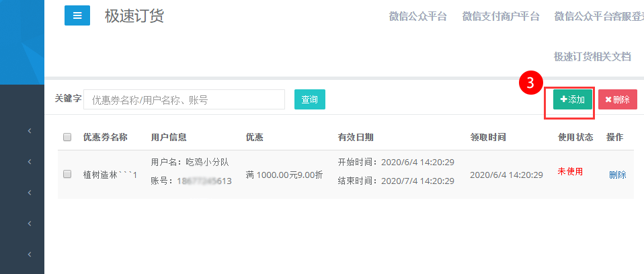Screen dimensions: 644x274
Task: Toggle the select-all checkbox in table header
Action: tap(67, 138)
